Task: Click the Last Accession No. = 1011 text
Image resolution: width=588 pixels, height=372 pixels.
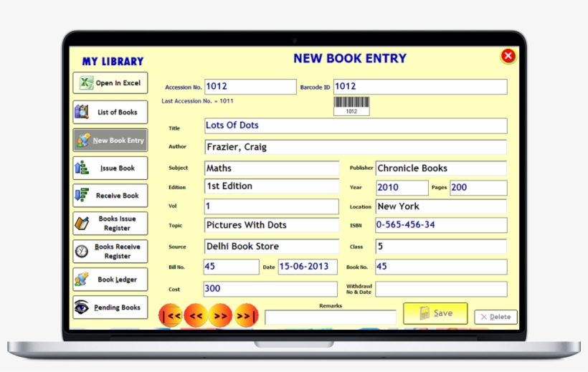Action: 197,101
